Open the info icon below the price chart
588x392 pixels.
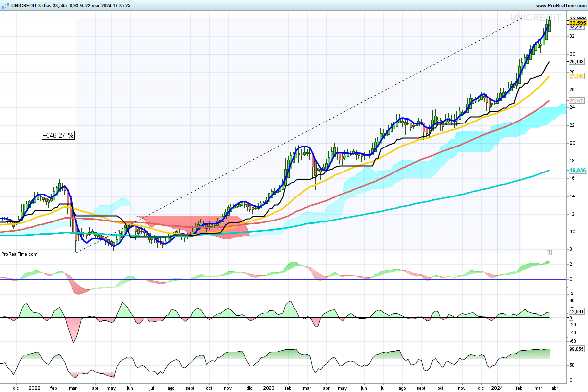point(549,253)
